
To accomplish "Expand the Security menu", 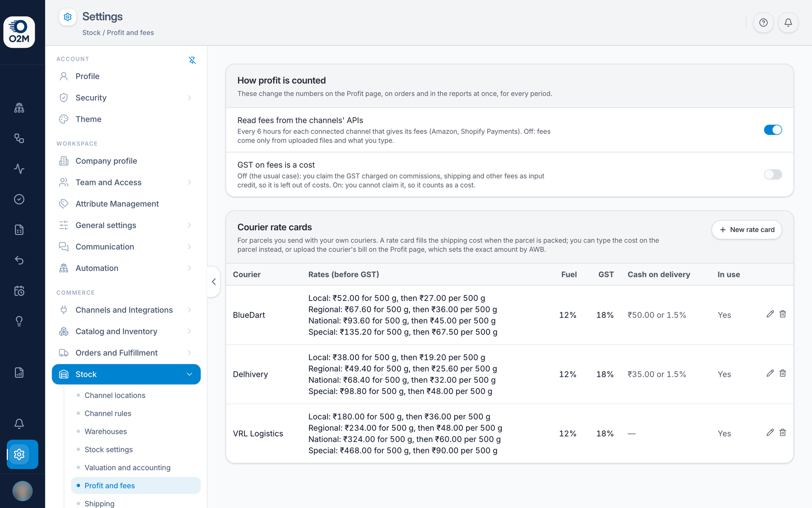I will [126, 98].
